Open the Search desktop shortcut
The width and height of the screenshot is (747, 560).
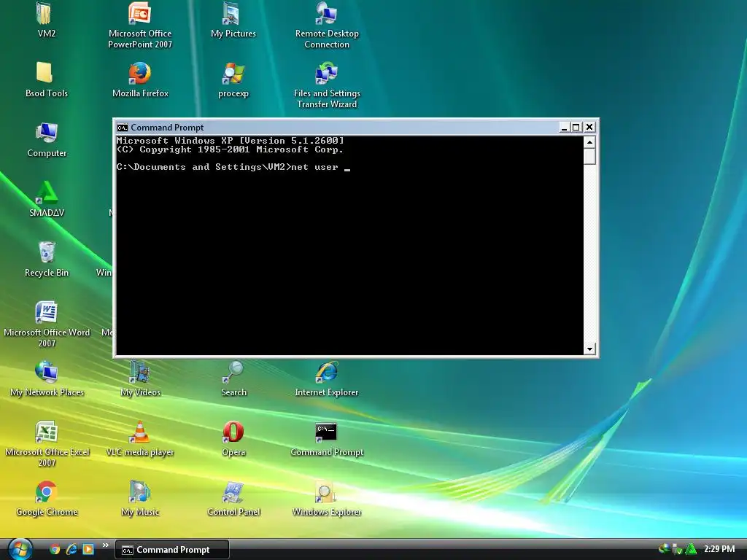(x=233, y=373)
